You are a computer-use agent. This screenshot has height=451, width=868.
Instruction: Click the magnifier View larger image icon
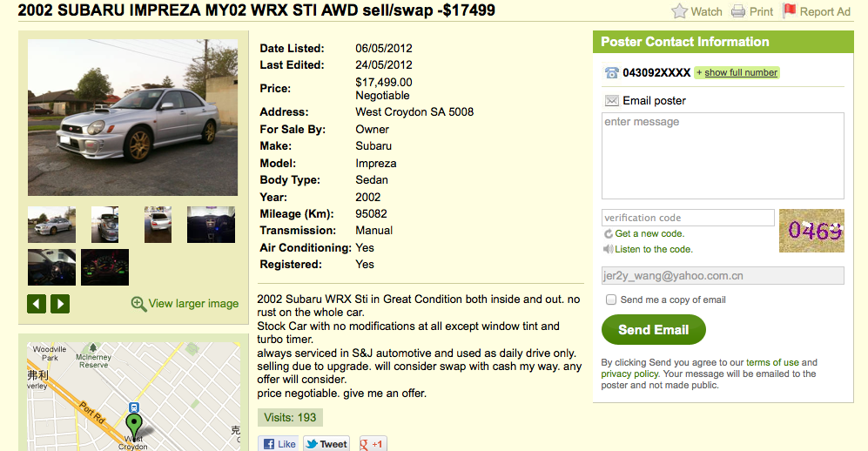point(138,304)
